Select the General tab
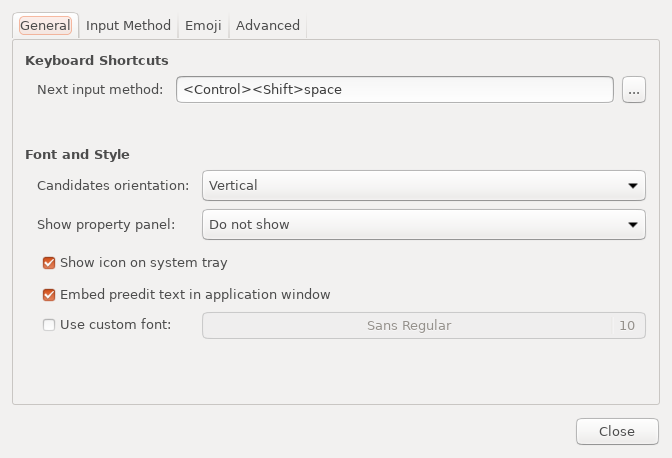The width and height of the screenshot is (672, 458). pos(45,26)
